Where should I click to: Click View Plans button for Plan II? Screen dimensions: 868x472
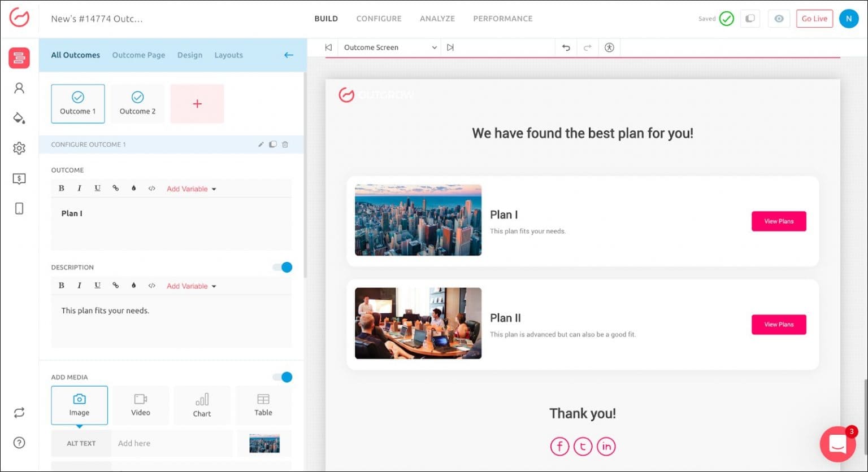pos(778,325)
